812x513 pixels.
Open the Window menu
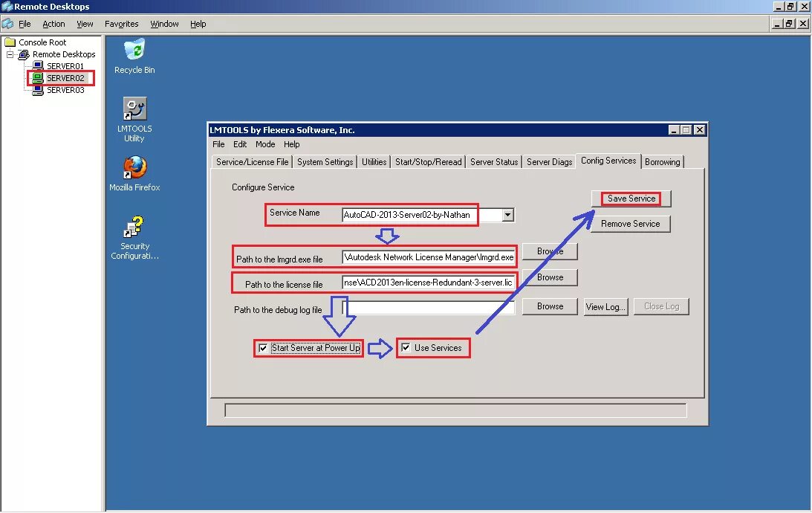point(164,24)
